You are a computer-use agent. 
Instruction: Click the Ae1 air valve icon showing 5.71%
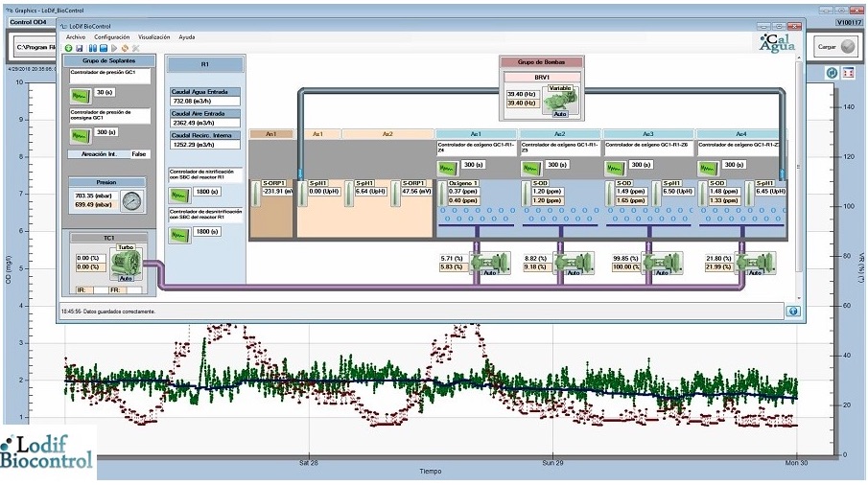[x=490, y=264]
